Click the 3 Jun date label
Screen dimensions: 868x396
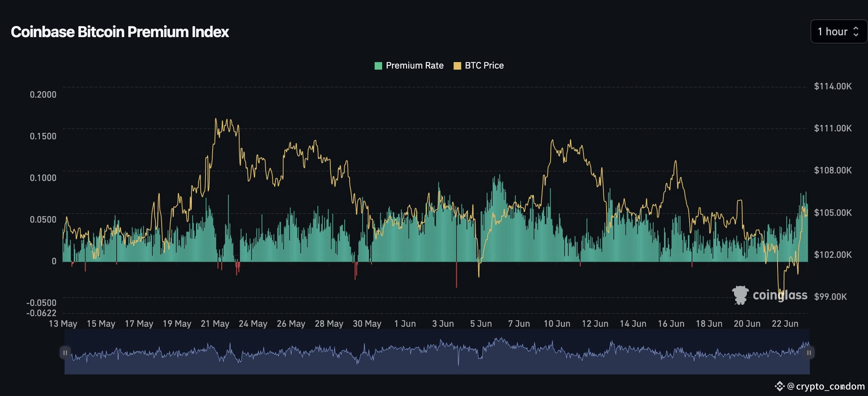(x=443, y=324)
